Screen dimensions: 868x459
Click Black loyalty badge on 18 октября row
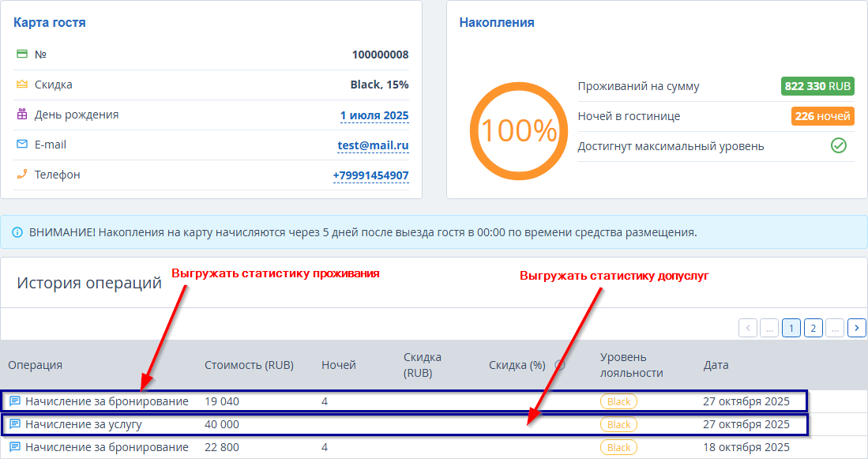click(x=618, y=448)
